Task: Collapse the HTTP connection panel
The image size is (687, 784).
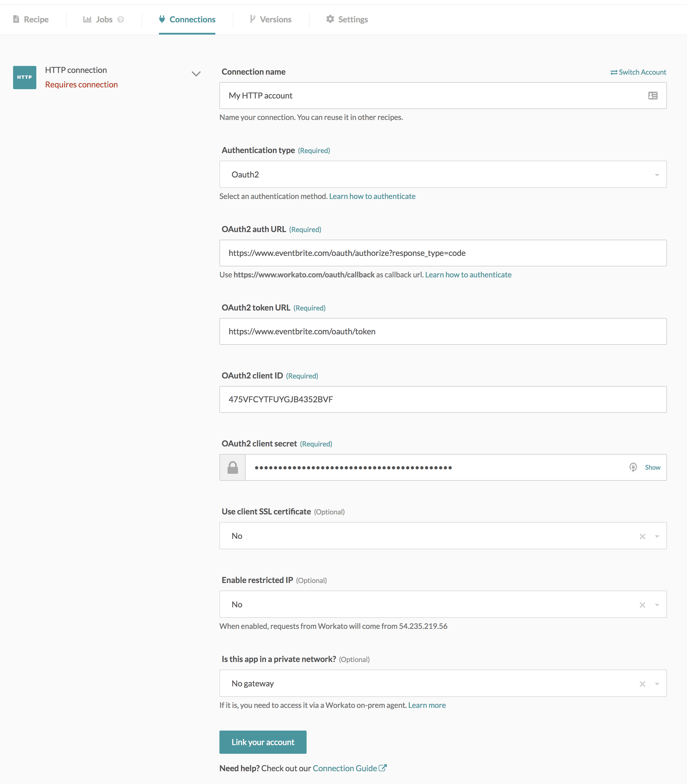Action: pyautogui.click(x=196, y=73)
